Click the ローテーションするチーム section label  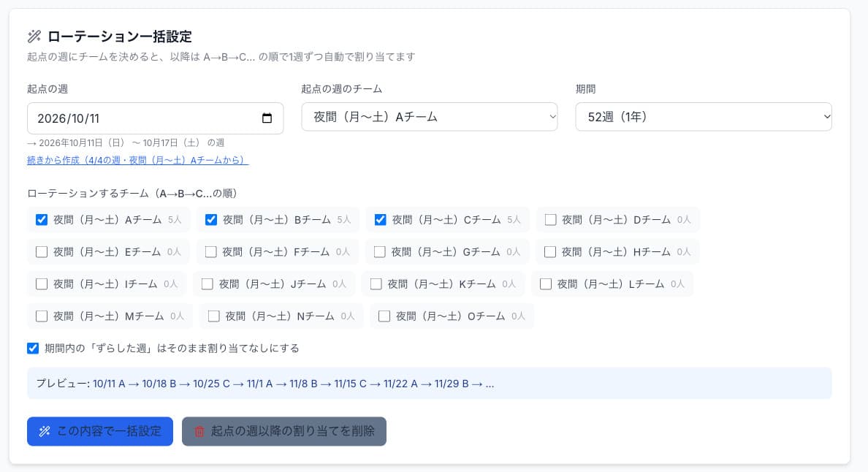click(x=132, y=193)
